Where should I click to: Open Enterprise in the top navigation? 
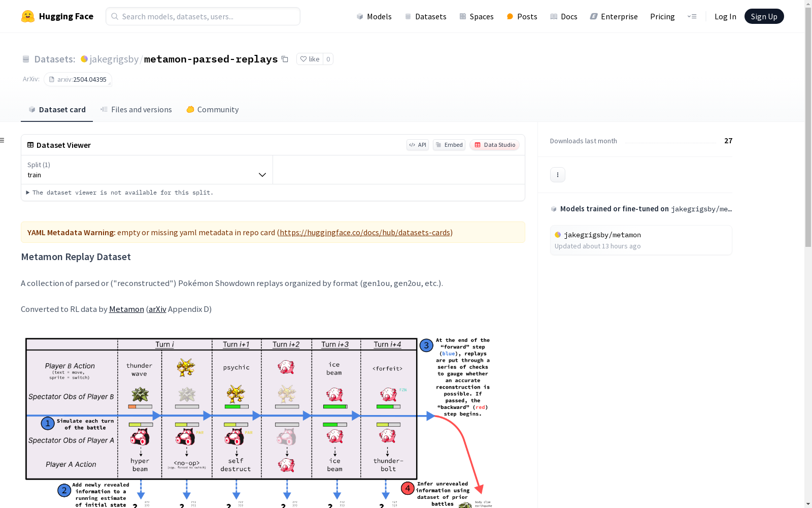[614, 16]
